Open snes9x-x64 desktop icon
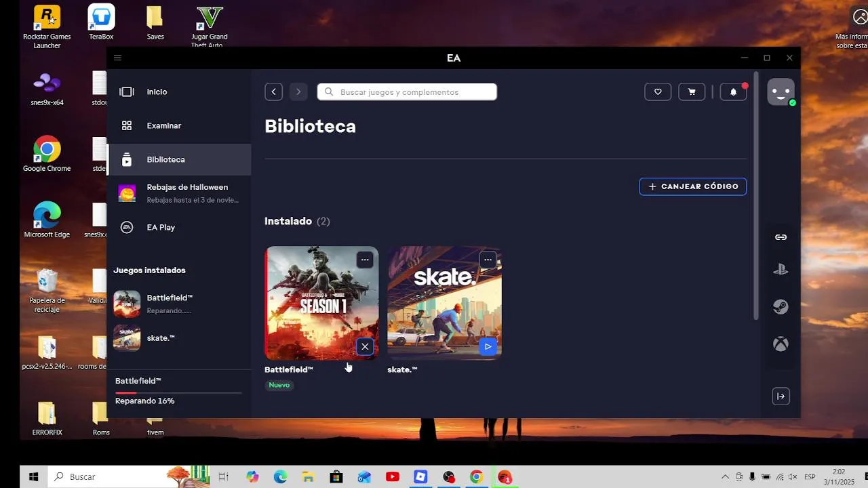The image size is (868, 488). [47, 89]
